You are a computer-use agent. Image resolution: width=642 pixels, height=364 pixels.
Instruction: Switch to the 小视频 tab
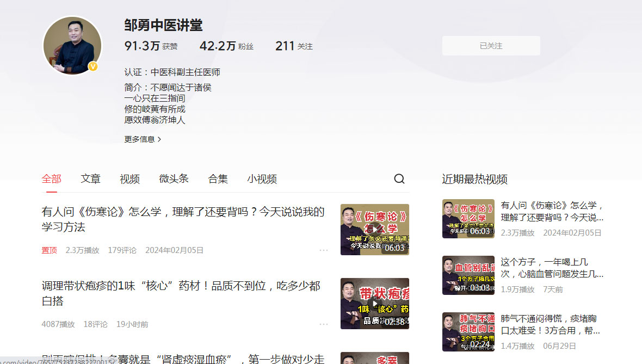point(262,179)
